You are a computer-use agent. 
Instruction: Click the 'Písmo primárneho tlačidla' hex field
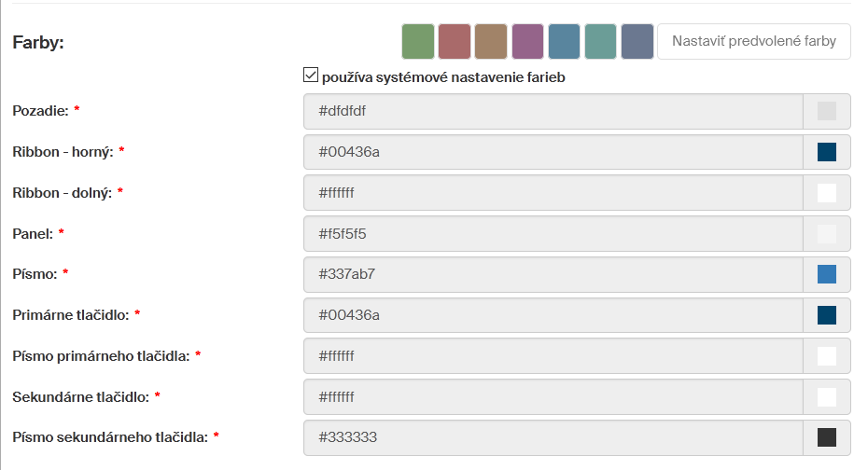point(553,355)
